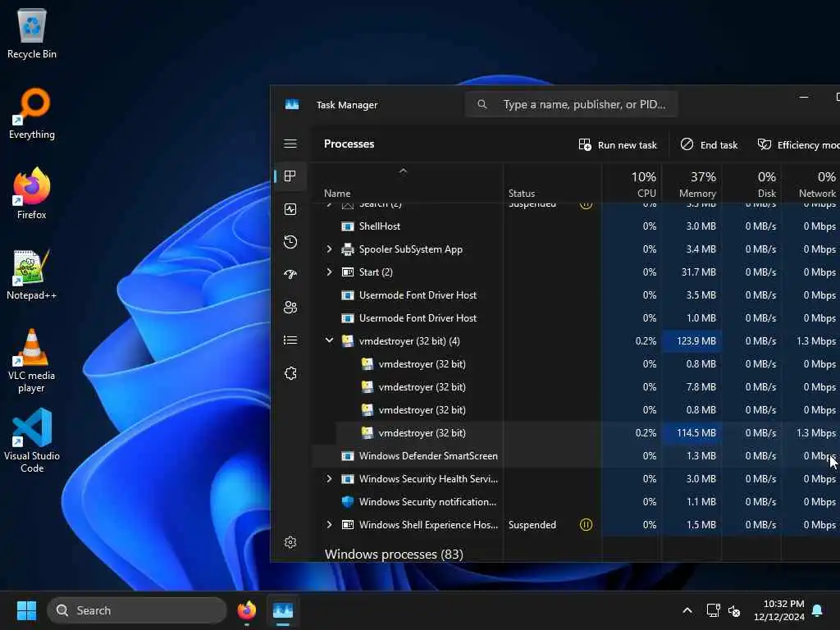840x630 pixels.
Task: Click the muted volume tray icon
Action: pyautogui.click(x=734, y=610)
